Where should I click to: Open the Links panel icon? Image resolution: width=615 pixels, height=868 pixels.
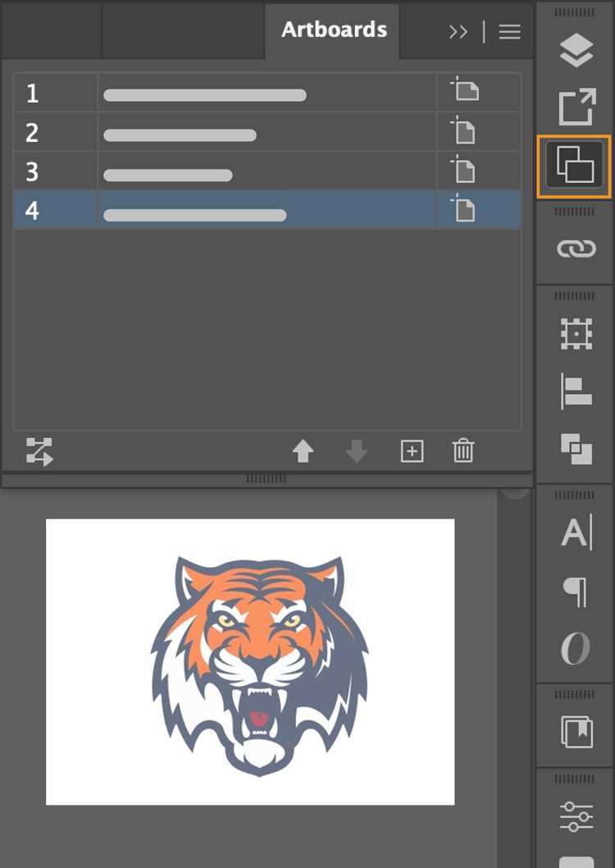click(576, 249)
